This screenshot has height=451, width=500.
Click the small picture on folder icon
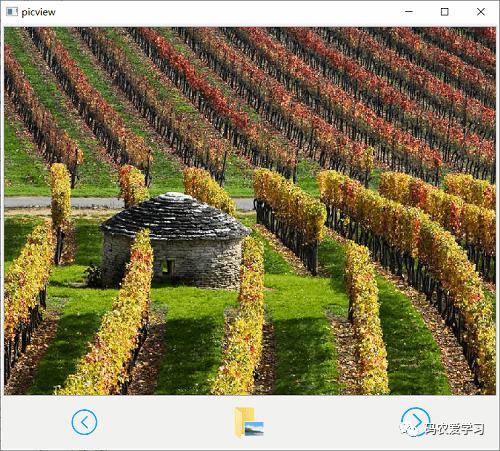pos(254,429)
